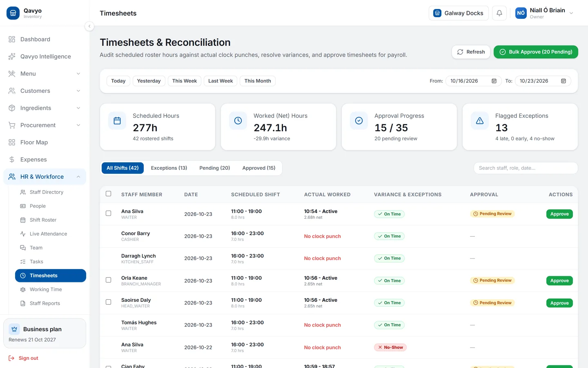Open the From date calendar picker icon
This screenshot has height=368, width=588.
[494, 81]
